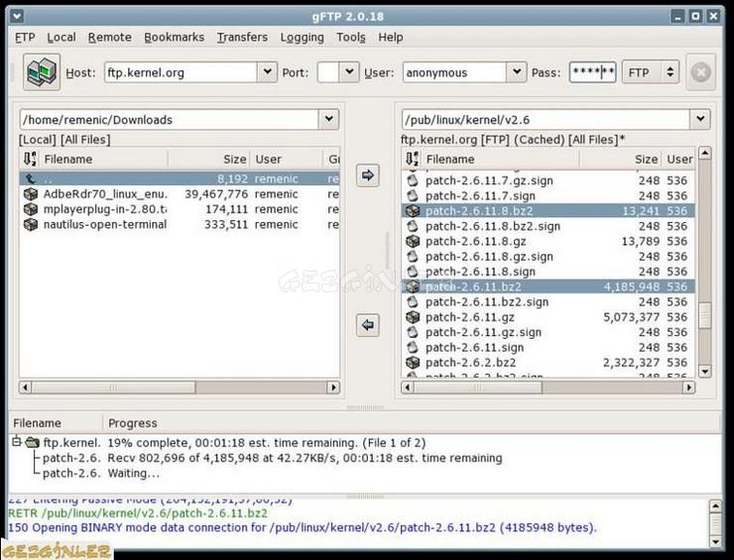This screenshot has height=560, width=734.
Task: Click the Host input field
Action: point(181,72)
